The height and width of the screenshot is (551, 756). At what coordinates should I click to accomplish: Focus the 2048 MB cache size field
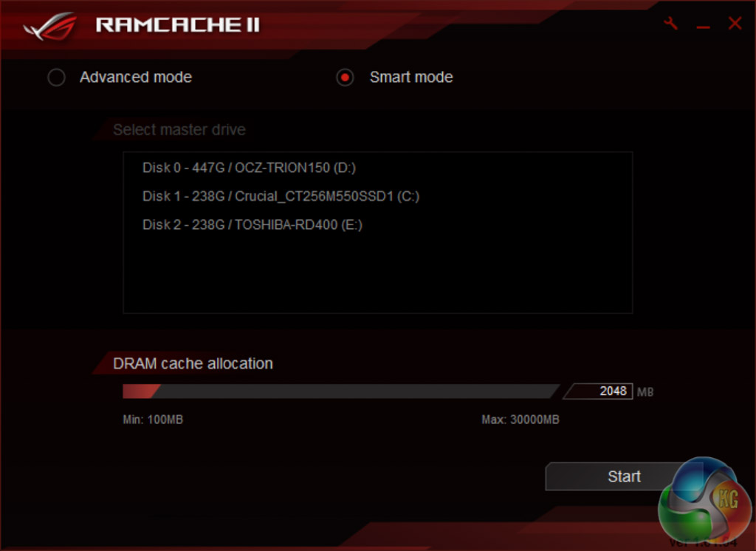click(x=599, y=391)
